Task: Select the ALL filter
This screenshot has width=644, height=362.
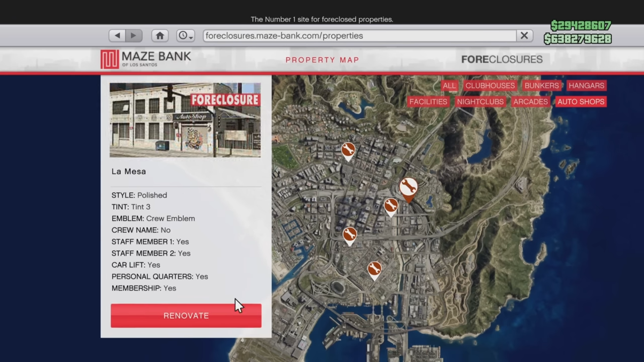Action: 449,85
